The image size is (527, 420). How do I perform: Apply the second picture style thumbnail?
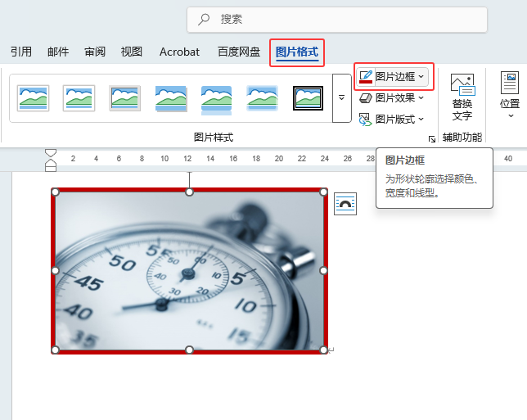click(79, 98)
